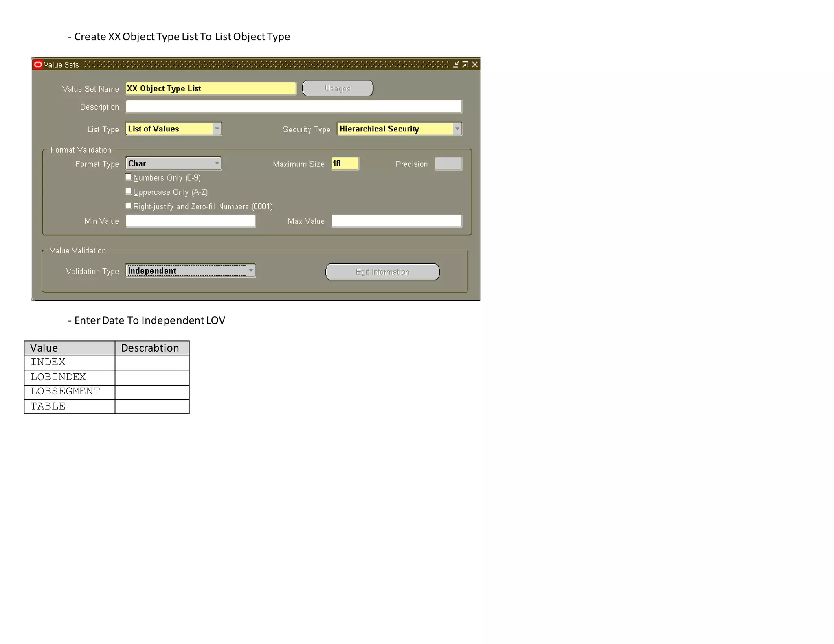Click the INDEX table cell
The width and height of the screenshot is (834, 644).
pos(70,362)
